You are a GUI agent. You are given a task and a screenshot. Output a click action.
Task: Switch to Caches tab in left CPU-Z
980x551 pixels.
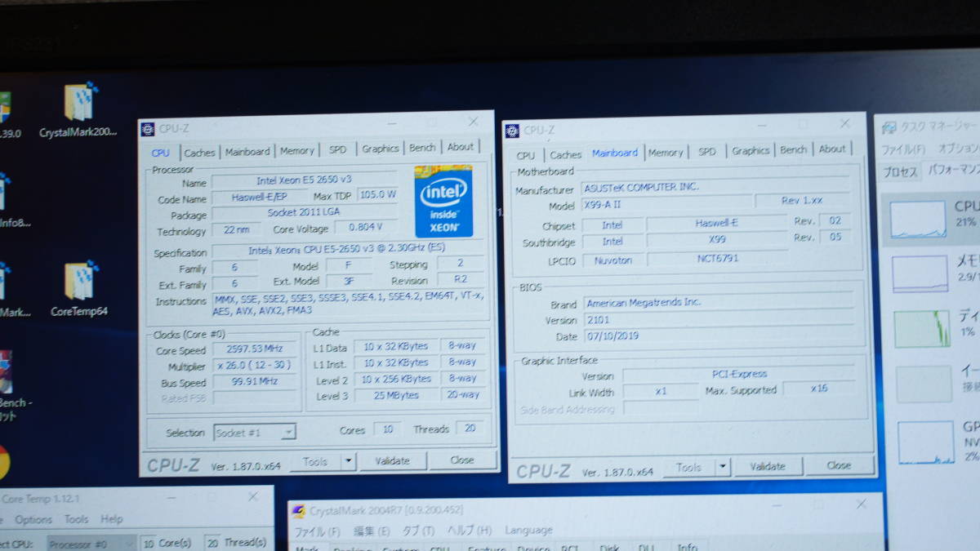click(x=199, y=152)
